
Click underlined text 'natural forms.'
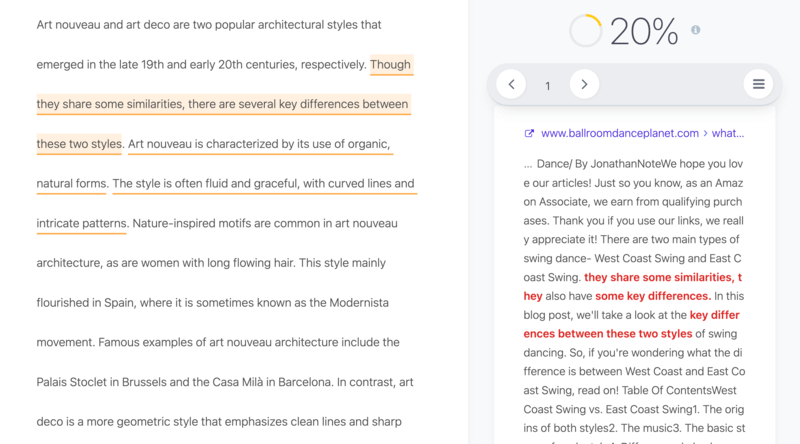[71, 184]
